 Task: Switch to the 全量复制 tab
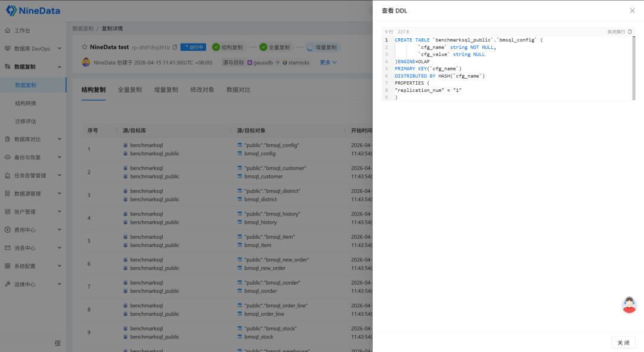(129, 90)
